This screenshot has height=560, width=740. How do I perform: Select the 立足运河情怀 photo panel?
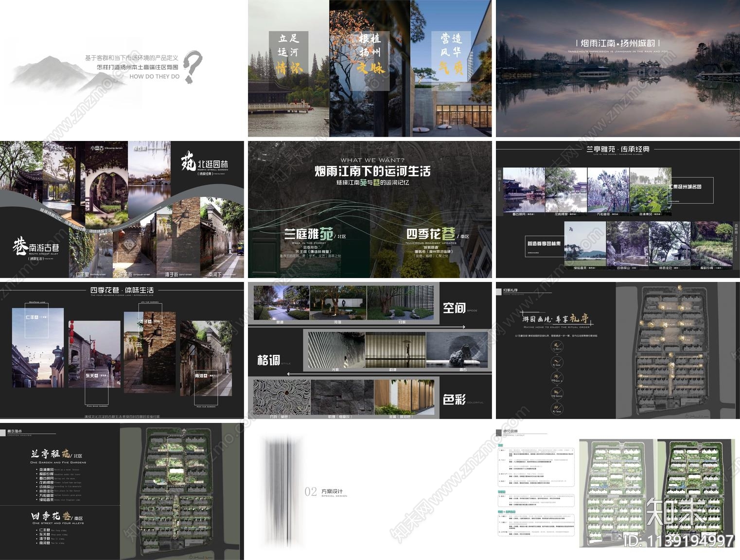tap(288, 69)
